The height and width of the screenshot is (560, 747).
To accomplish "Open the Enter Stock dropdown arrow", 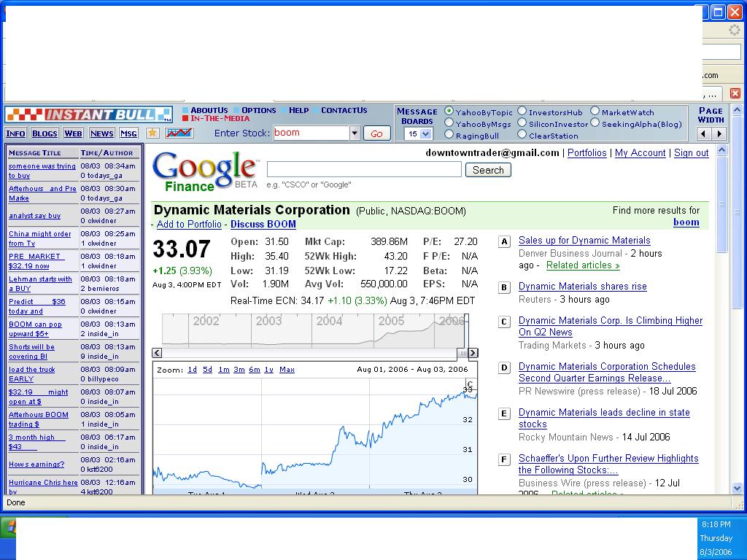I will coord(355,133).
